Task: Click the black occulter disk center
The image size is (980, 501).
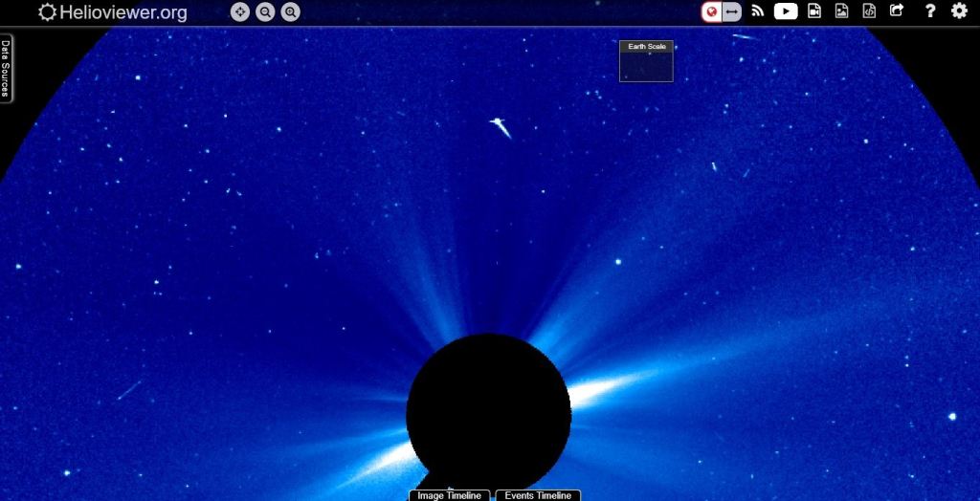Action: coord(488,414)
